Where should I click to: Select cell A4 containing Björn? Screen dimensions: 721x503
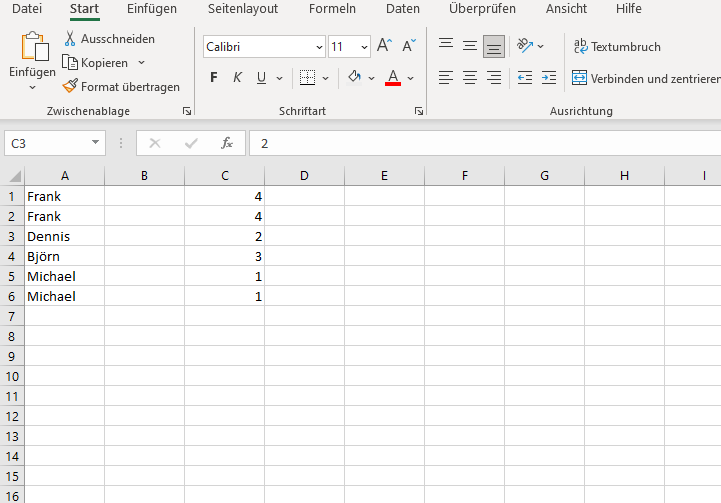(64, 256)
